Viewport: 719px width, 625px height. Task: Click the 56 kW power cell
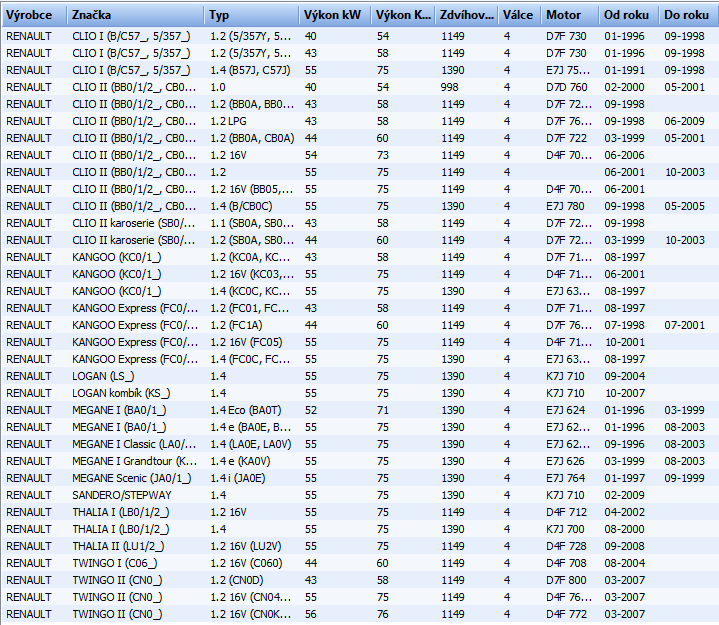point(311,613)
